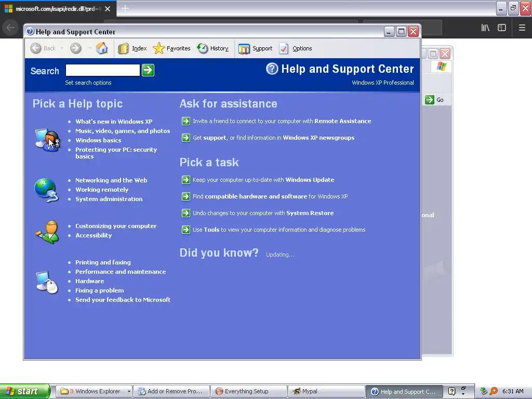Click green arrow beside Get support newsgroups
This screenshot has height=399, width=532.
point(186,138)
